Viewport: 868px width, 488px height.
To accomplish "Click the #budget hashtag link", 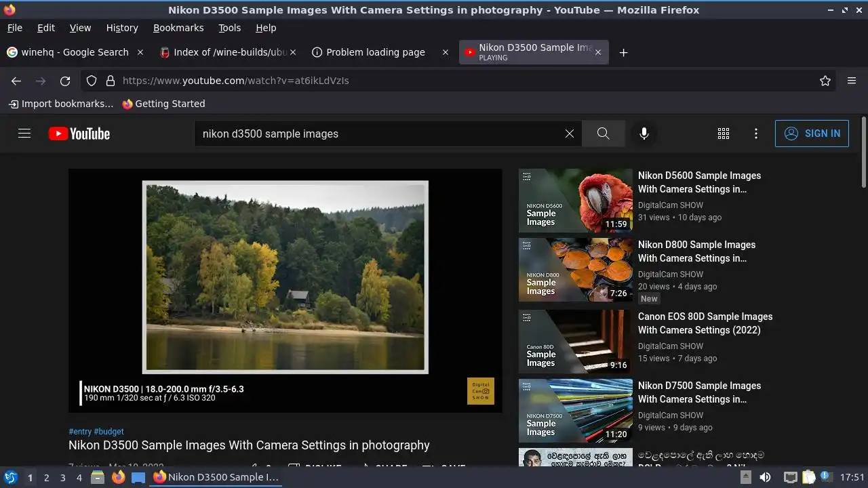I will (109, 431).
